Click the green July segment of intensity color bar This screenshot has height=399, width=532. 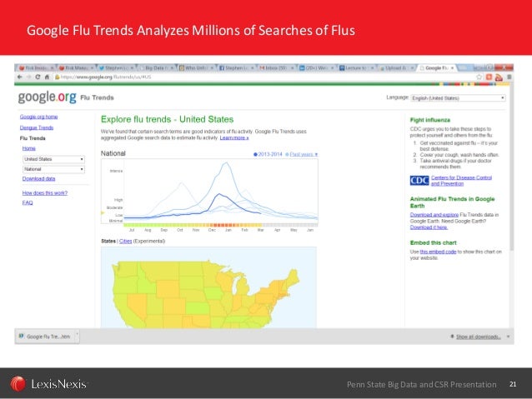(132, 225)
